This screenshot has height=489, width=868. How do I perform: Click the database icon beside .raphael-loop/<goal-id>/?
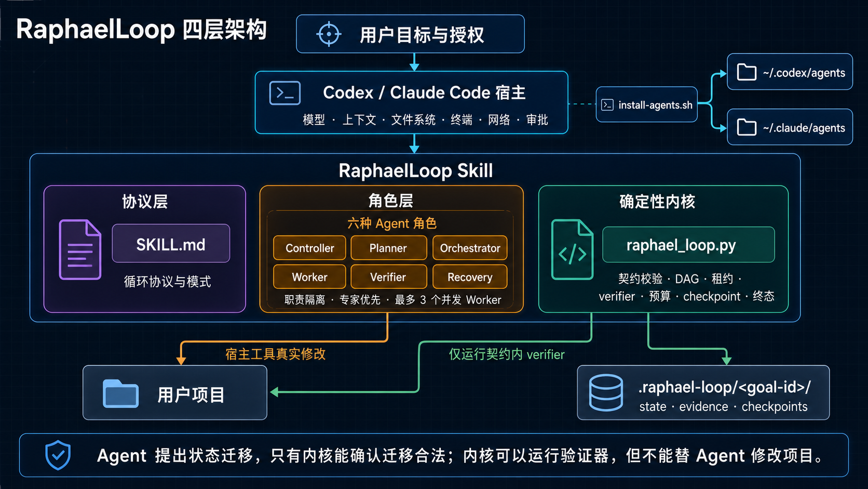(606, 393)
